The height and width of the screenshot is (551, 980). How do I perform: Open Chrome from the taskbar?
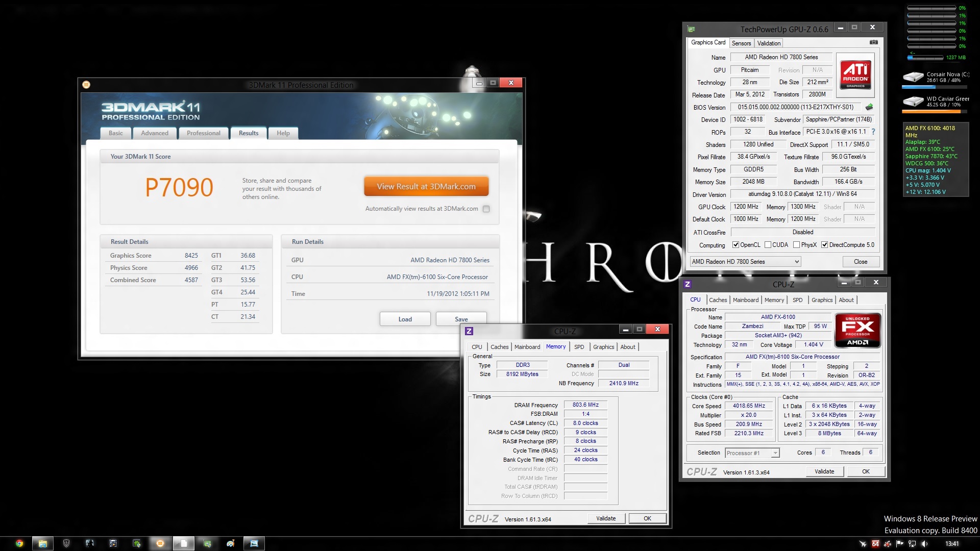pyautogui.click(x=19, y=543)
